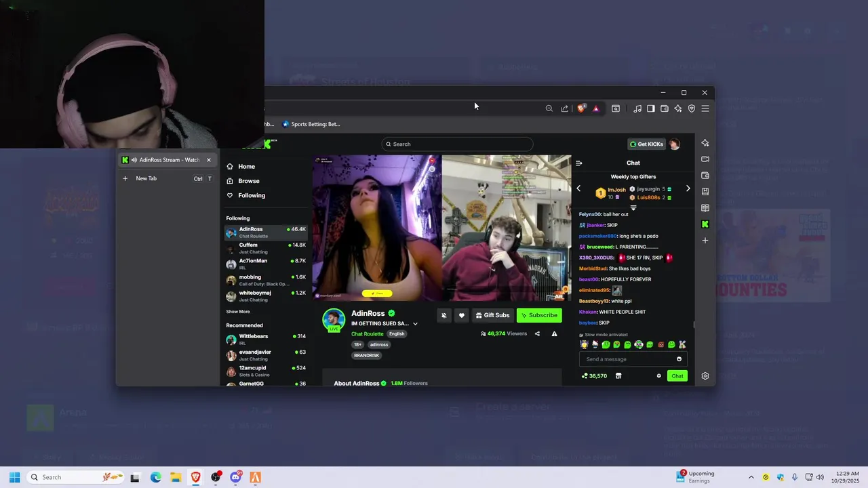Toggle the browser sidebar panel icon
The width and height of the screenshot is (868, 488).
pyautogui.click(x=651, y=108)
